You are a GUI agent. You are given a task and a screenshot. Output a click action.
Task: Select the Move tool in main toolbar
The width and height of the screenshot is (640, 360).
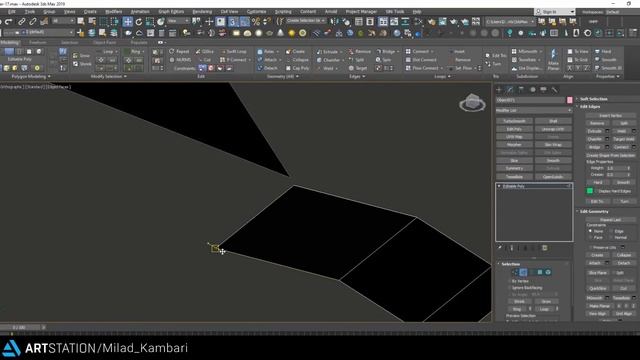click(128, 22)
